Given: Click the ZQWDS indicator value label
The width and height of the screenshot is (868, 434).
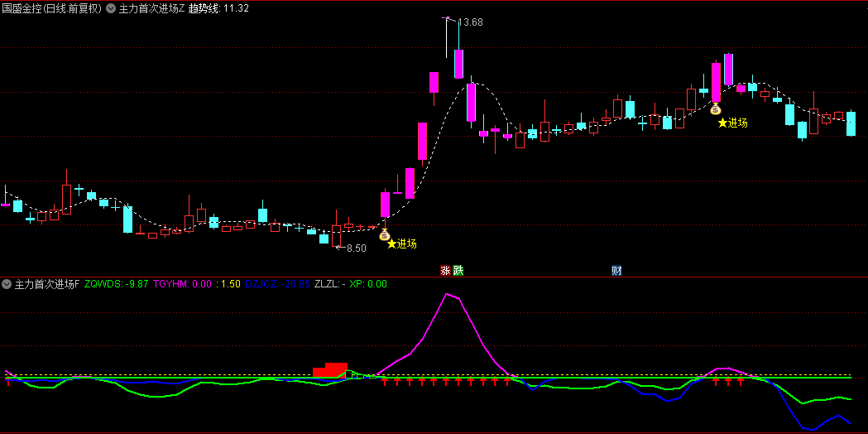Looking at the screenshot, I should pos(117,284).
